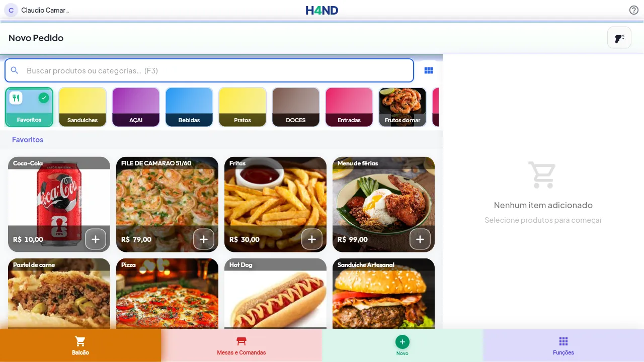Click the user avatar C icon

pyautogui.click(x=11, y=10)
